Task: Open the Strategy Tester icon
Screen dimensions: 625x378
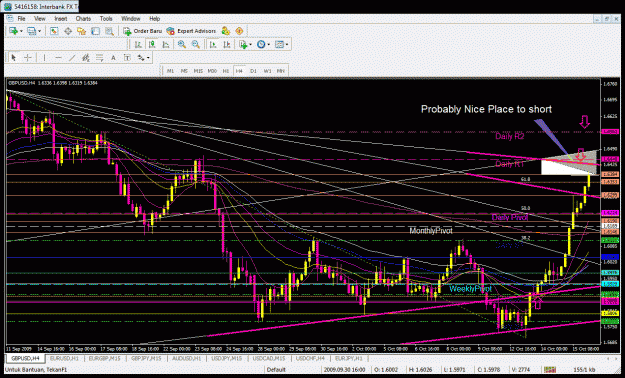Action: (109, 31)
